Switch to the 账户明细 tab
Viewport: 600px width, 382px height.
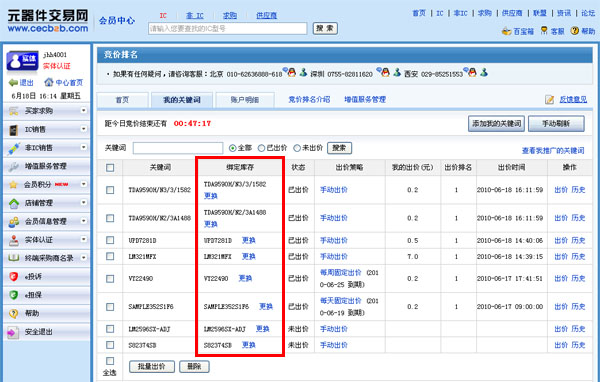pyautogui.click(x=245, y=100)
